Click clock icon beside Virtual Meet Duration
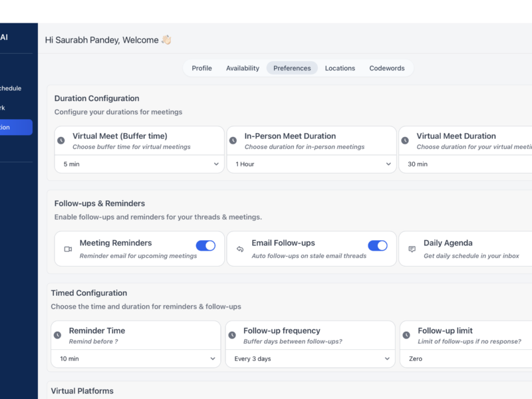The width and height of the screenshot is (532, 399). point(405,141)
